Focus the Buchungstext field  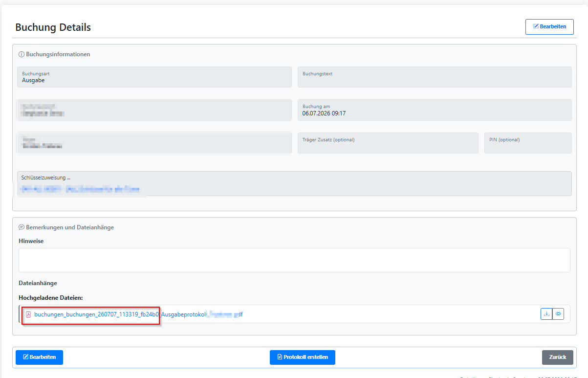(x=435, y=77)
